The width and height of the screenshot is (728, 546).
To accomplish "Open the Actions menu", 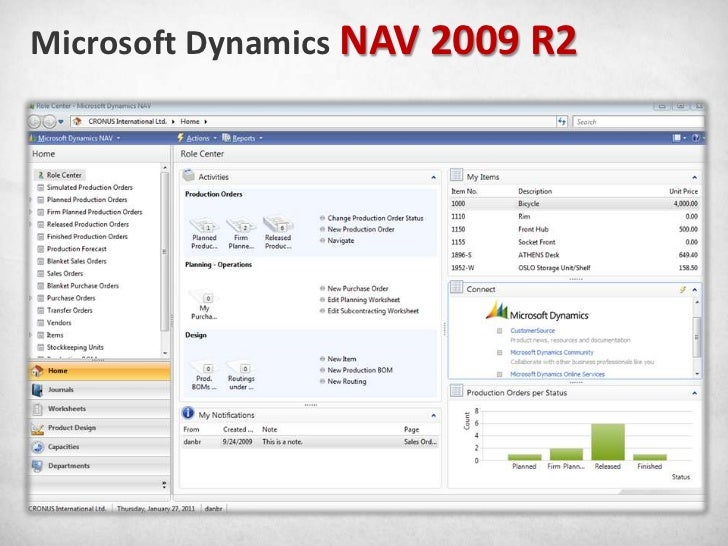I will click(197, 138).
